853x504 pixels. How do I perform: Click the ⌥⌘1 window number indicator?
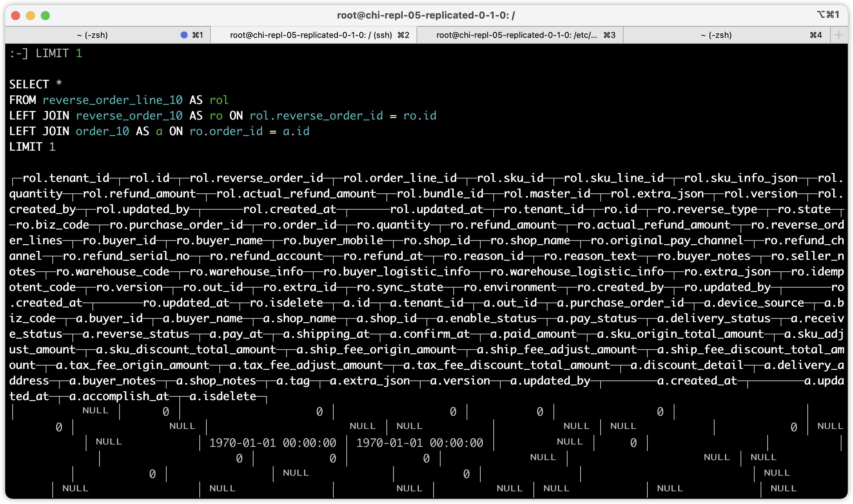click(827, 14)
